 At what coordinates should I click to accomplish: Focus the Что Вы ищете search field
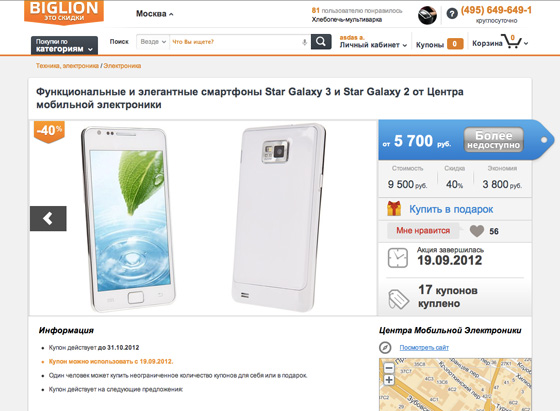pos(236,42)
